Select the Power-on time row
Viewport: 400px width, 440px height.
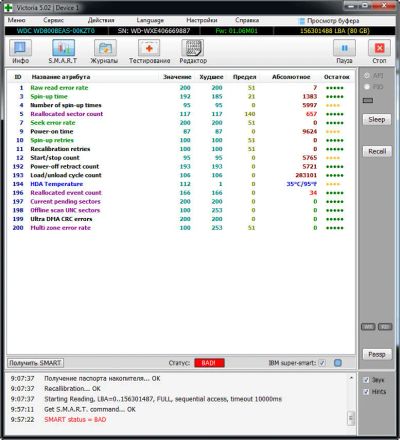[181, 131]
